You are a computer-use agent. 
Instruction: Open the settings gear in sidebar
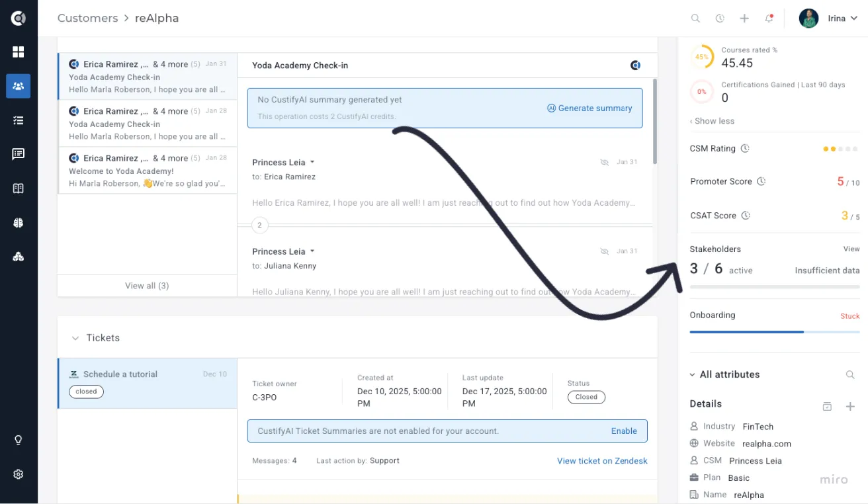point(19,474)
